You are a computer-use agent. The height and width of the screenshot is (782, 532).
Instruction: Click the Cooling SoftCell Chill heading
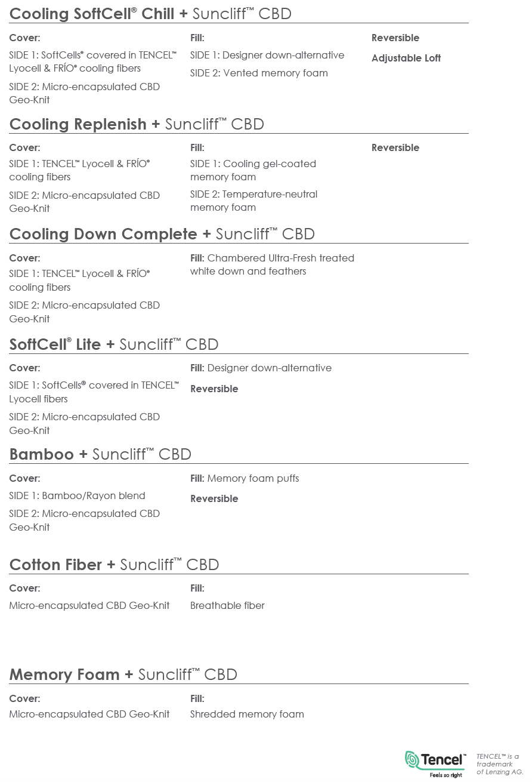pyautogui.click(x=150, y=14)
